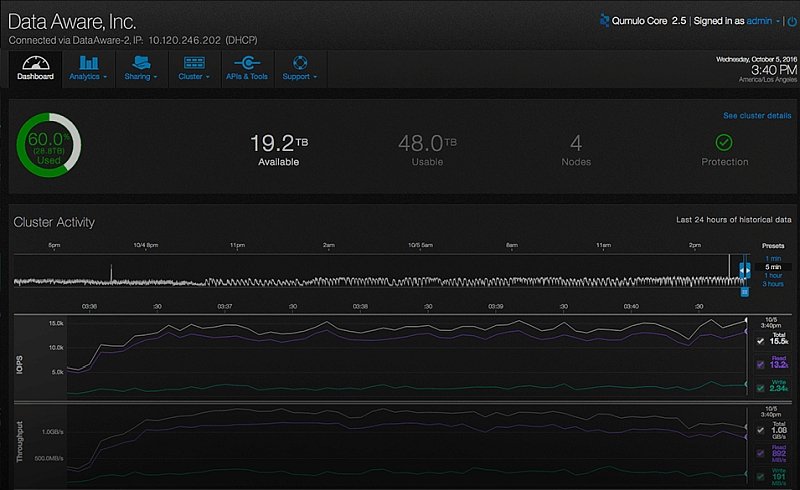Click the Cluster nodes icon

click(194, 63)
